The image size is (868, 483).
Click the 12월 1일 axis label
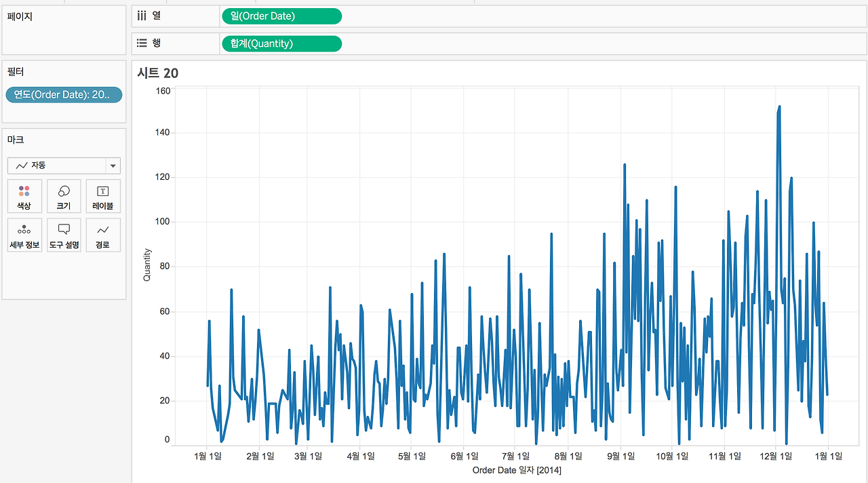point(776,457)
